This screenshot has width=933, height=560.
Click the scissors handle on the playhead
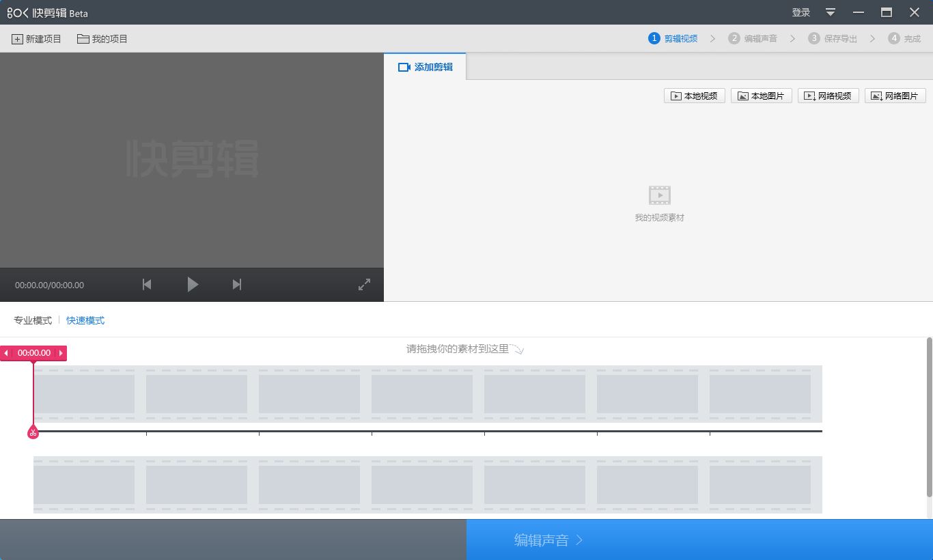pos(33,432)
